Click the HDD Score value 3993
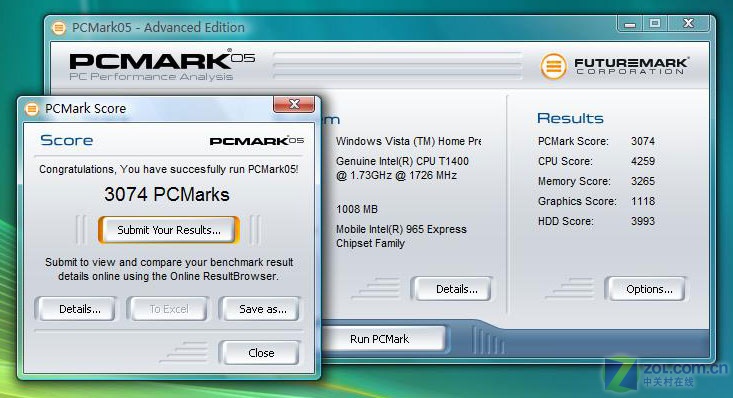The image size is (733, 398). click(x=643, y=221)
